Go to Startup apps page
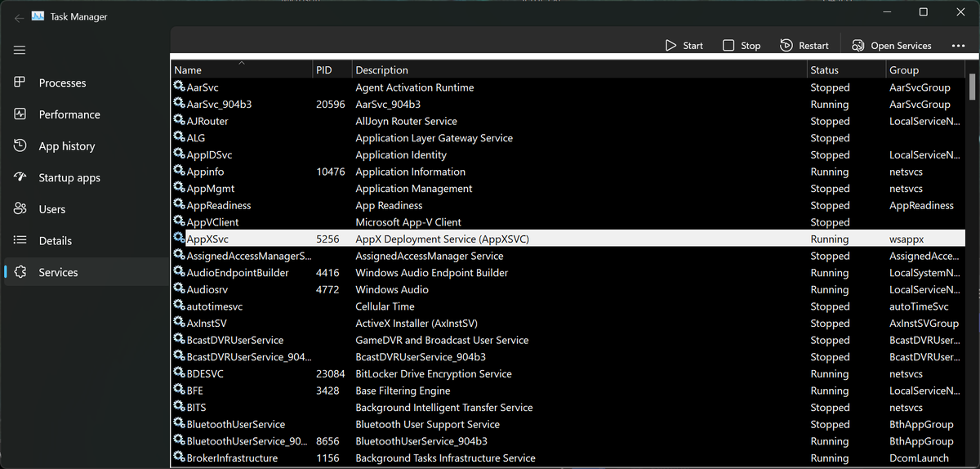The height and width of the screenshot is (469, 980). (x=85, y=177)
